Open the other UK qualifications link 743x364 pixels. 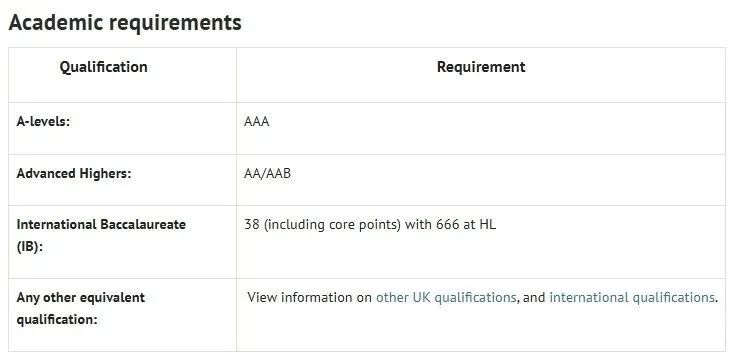point(445,298)
